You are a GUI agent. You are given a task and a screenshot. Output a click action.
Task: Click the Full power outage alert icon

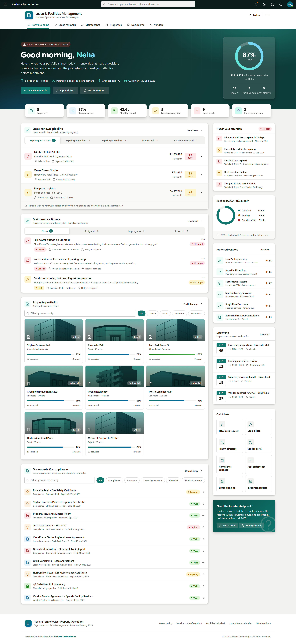28,241
